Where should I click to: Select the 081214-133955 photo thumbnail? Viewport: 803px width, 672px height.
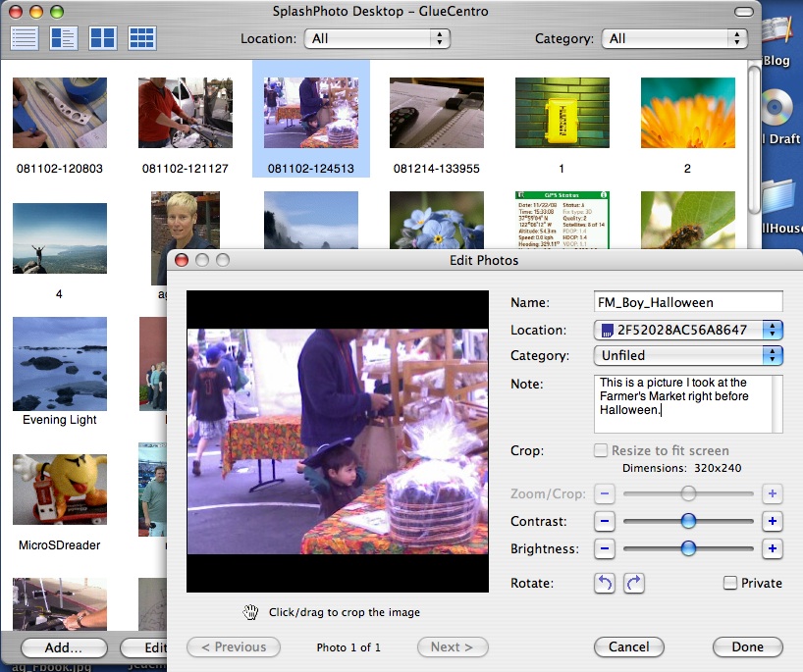437,113
